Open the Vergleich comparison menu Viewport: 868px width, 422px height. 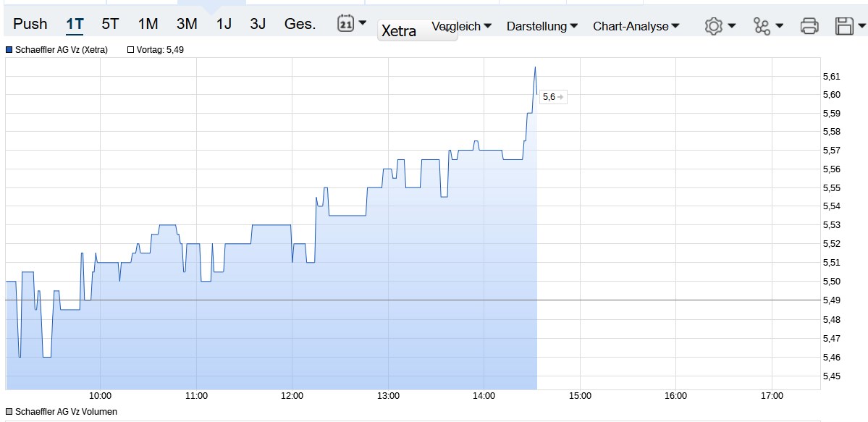pyautogui.click(x=461, y=26)
